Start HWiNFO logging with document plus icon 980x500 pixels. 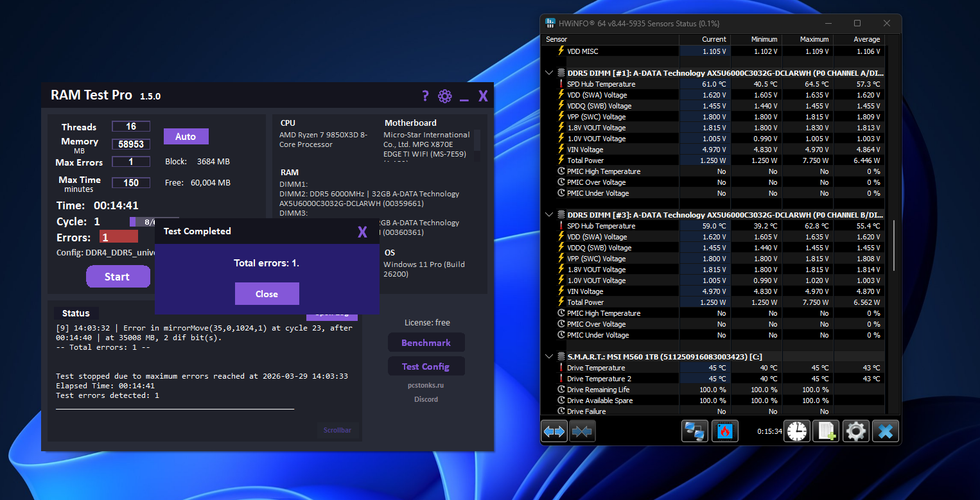coord(826,431)
